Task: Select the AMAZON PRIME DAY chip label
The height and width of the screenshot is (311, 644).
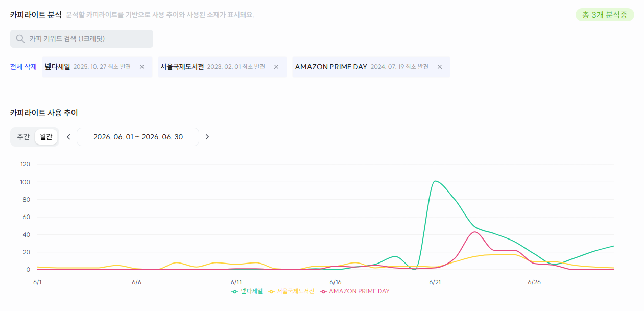Action: (x=331, y=67)
